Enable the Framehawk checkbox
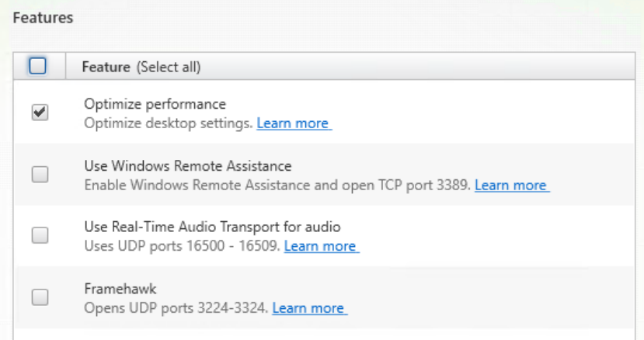The width and height of the screenshot is (644, 340). tap(39, 297)
